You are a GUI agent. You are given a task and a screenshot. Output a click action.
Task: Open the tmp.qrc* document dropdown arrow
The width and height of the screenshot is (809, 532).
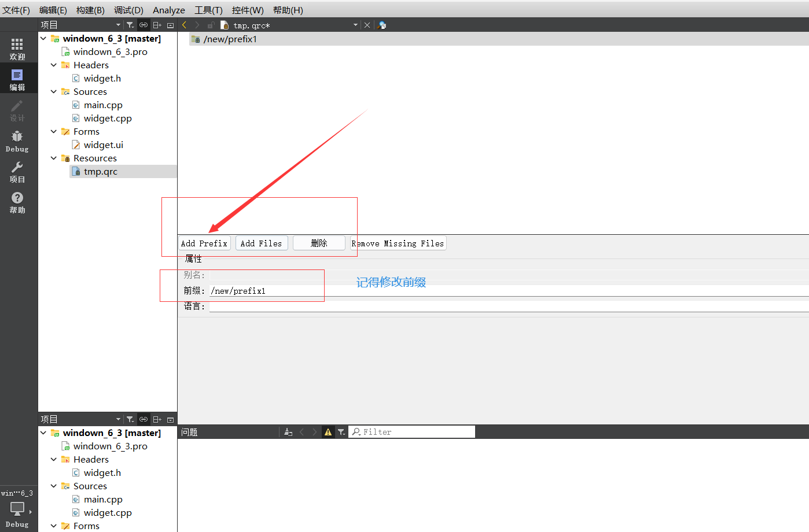pyautogui.click(x=355, y=24)
